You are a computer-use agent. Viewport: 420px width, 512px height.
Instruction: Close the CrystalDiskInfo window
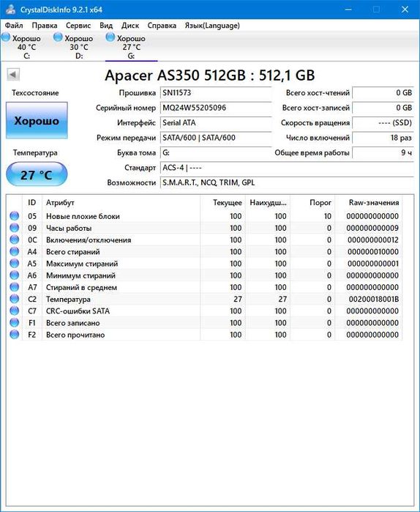coord(405,9)
